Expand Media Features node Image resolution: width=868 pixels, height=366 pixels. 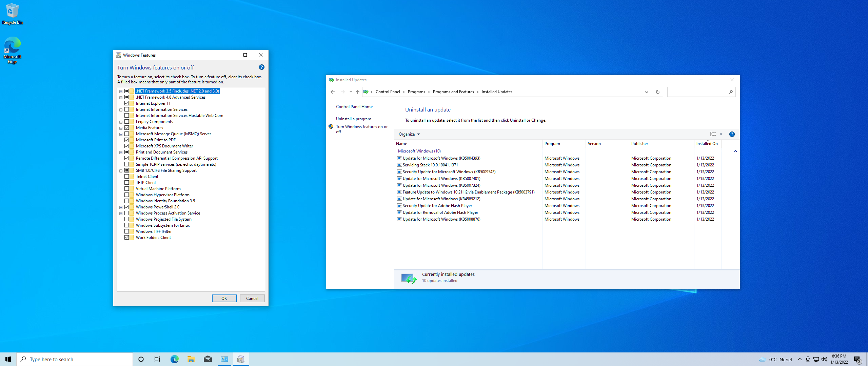(x=121, y=128)
